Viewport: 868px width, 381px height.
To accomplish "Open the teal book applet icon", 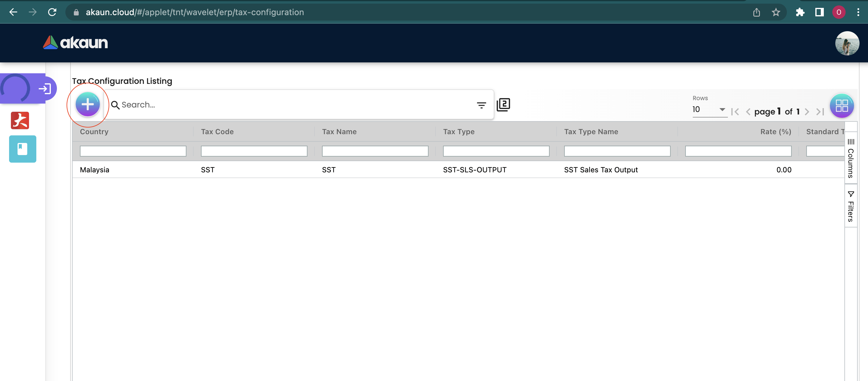I will point(23,149).
